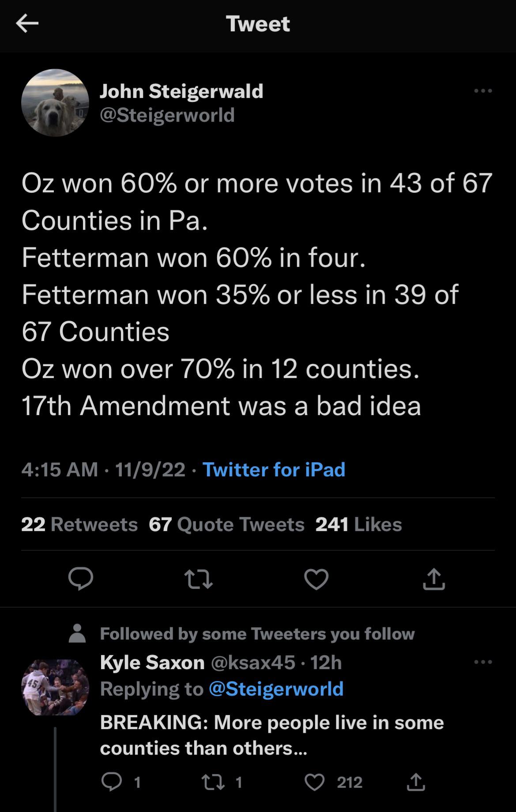Image resolution: width=516 pixels, height=812 pixels.
Task: Like the main tweet about Oz
Action: 316,579
